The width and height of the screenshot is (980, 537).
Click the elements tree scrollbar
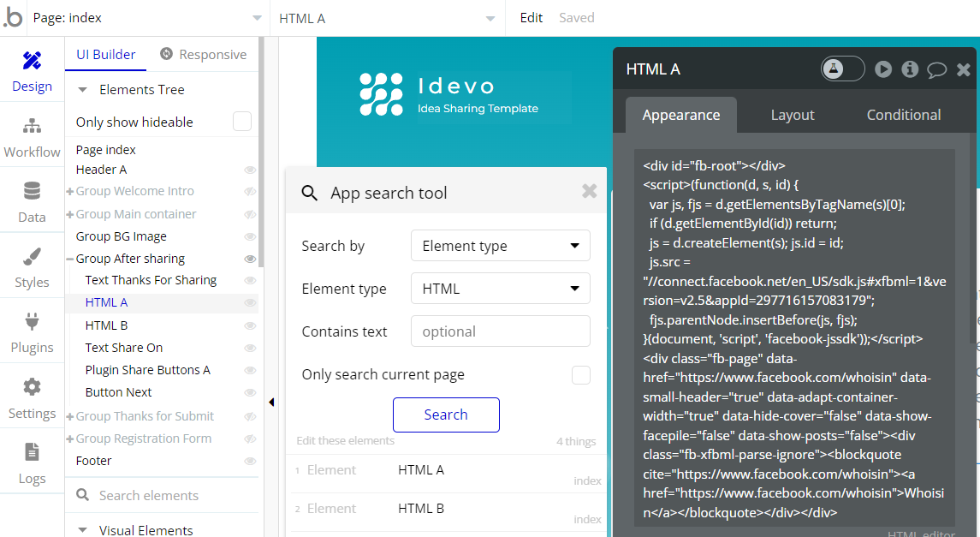(261, 152)
